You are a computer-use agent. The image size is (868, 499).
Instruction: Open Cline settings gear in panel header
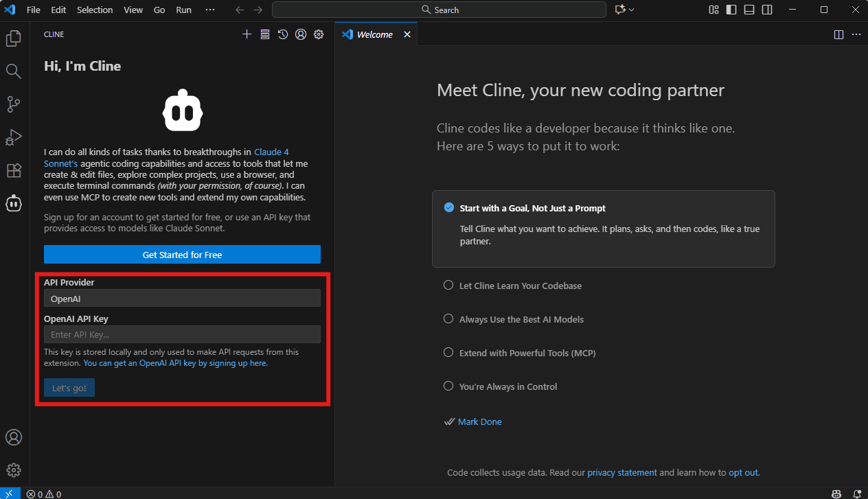click(x=319, y=34)
